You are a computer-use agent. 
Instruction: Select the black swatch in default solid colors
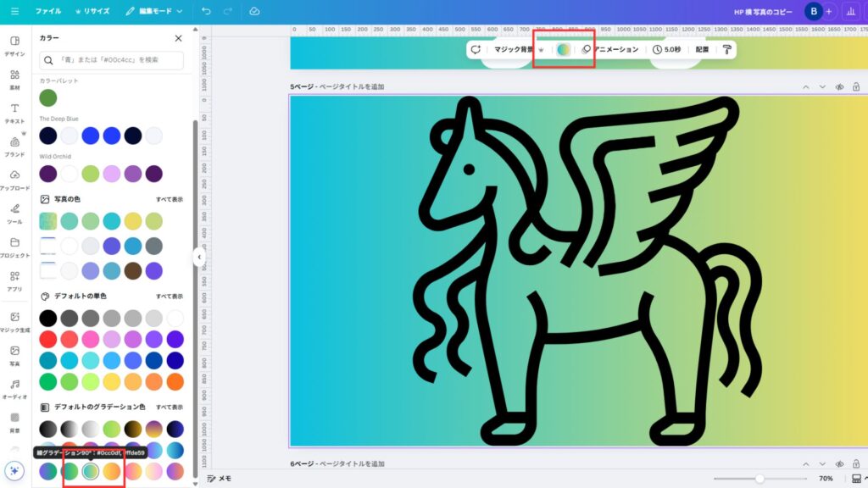48,318
